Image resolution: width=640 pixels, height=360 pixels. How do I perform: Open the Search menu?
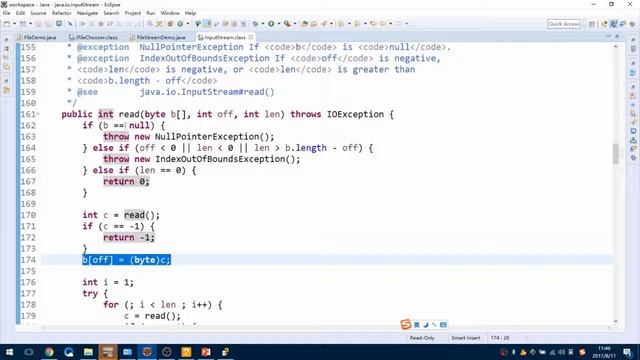[111, 13]
